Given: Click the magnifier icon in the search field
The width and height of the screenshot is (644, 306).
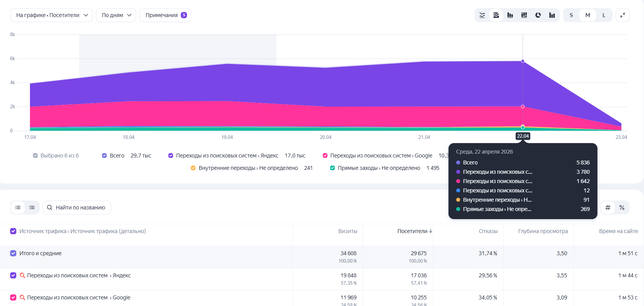Looking at the screenshot, I should (50, 207).
